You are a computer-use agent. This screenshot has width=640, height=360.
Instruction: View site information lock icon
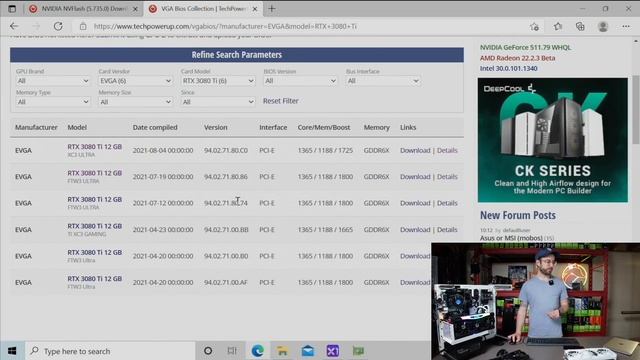click(83, 26)
